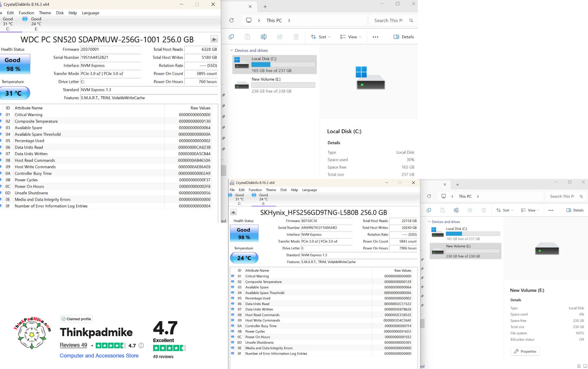
Task: Click Firmware field 80750C10 in SKHynix window
Action: point(326,221)
